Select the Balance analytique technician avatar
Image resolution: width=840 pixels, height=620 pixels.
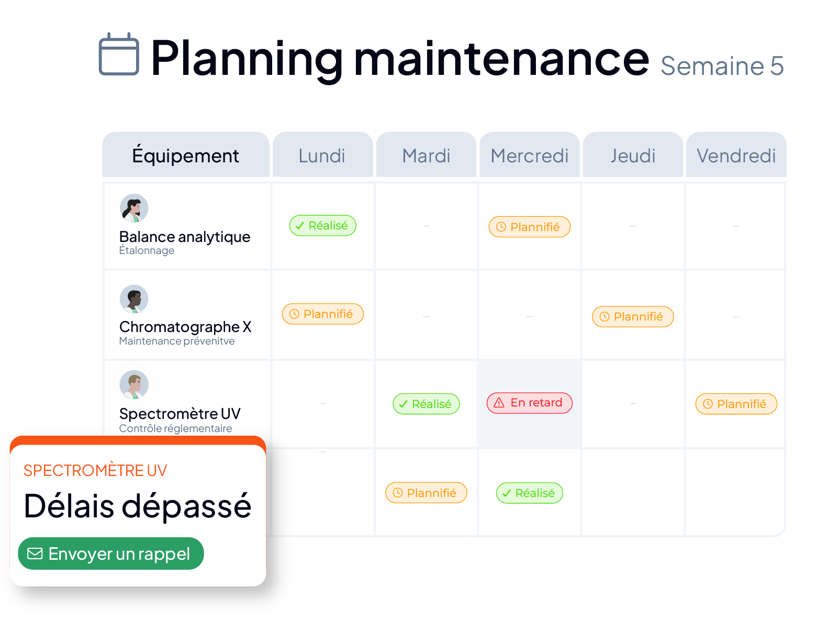coord(134,208)
